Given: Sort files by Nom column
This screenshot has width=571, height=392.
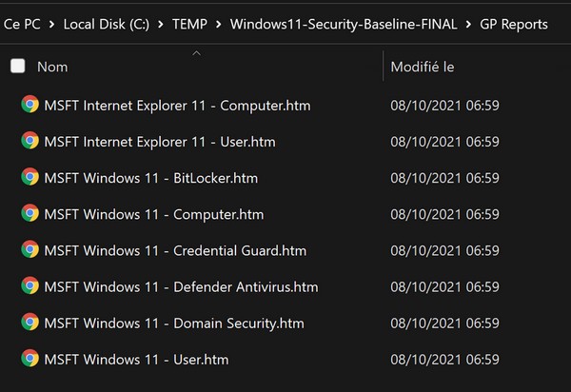Looking at the screenshot, I should [x=52, y=67].
